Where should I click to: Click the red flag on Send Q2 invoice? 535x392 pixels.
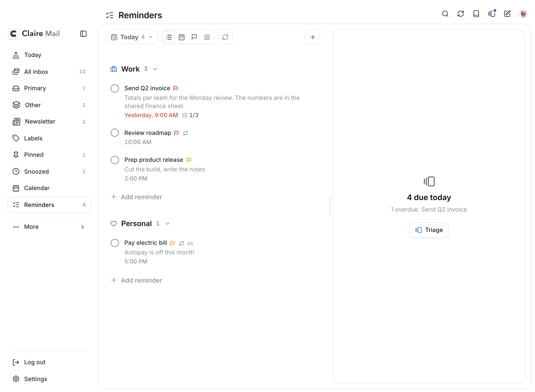176,88
